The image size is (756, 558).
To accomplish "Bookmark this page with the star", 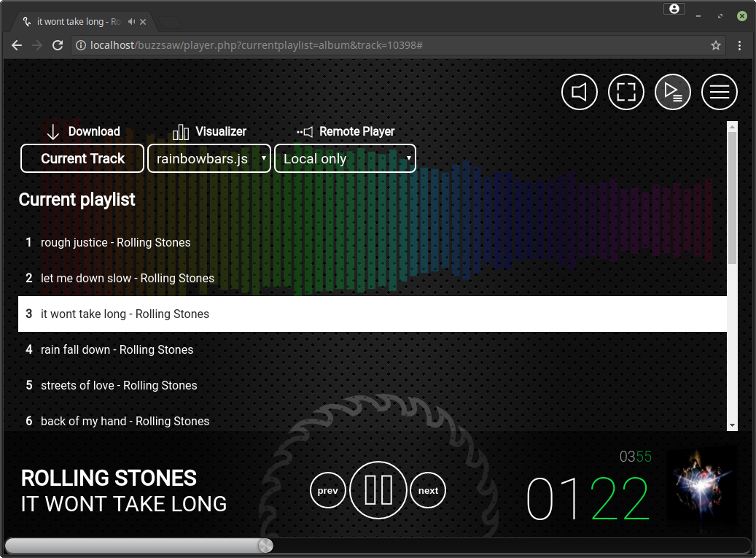I will [x=715, y=45].
